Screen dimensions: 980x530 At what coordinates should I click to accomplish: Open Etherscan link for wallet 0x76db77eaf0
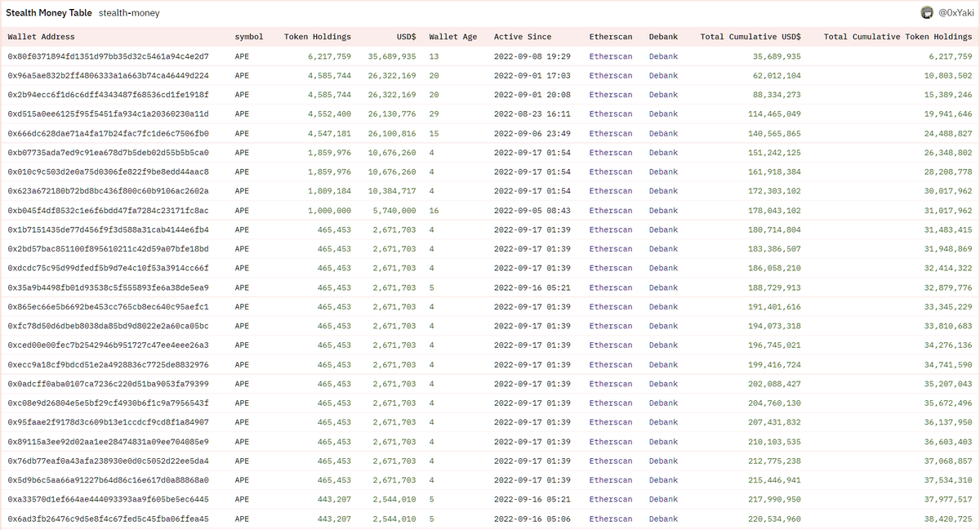point(611,461)
